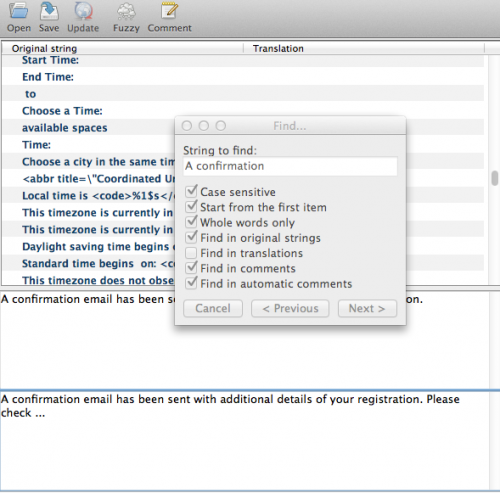The image size is (500, 493).
Task: Click the String to find field
Action: pos(290,166)
